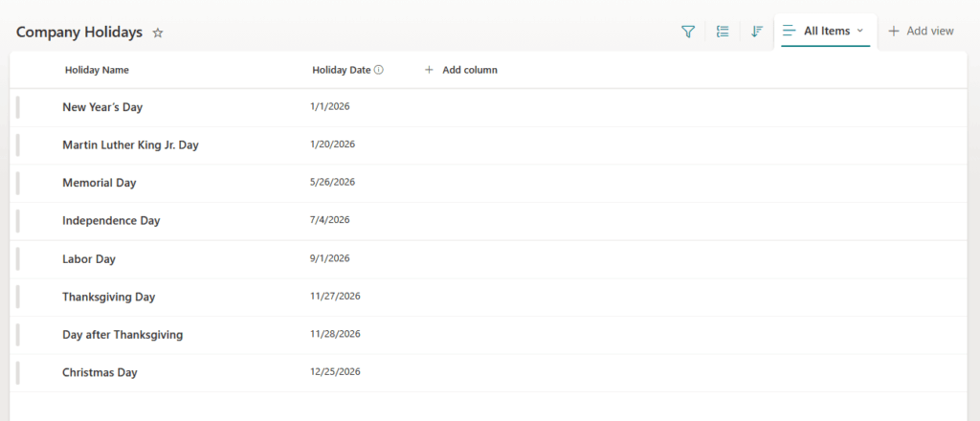Select the Independence Day row handle

point(18,220)
